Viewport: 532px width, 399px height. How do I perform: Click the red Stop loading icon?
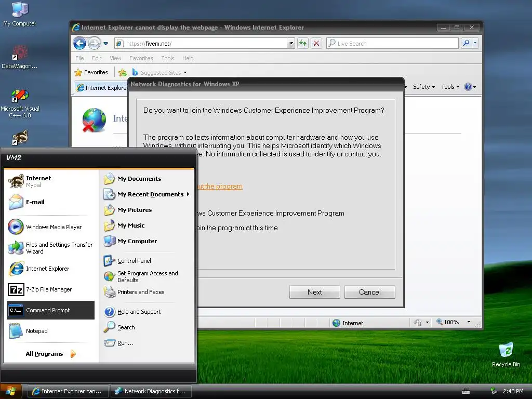316,43
